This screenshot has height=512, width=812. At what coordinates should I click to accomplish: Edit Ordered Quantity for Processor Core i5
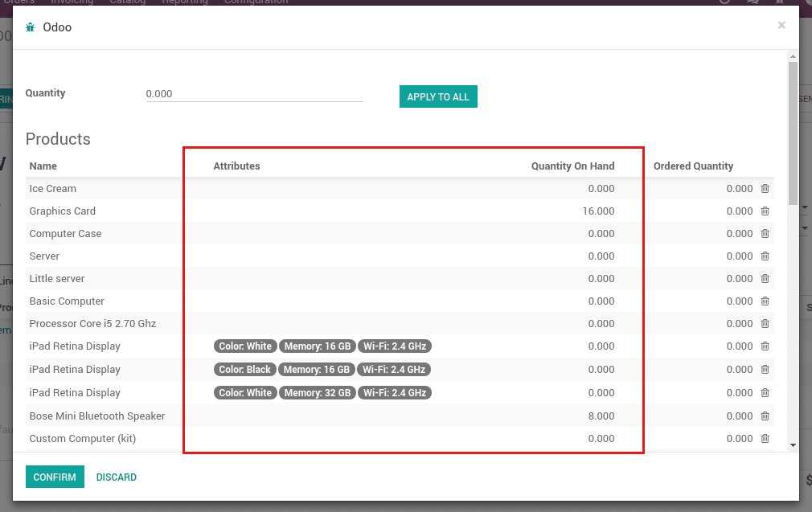click(740, 324)
